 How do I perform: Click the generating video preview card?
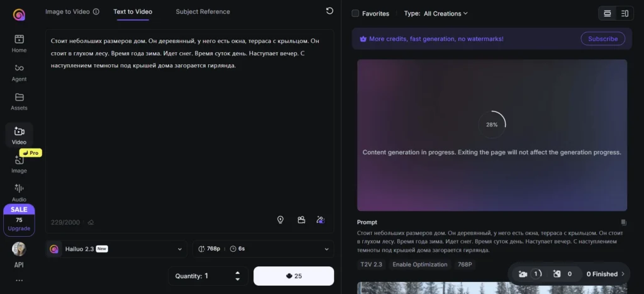(x=492, y=135)
